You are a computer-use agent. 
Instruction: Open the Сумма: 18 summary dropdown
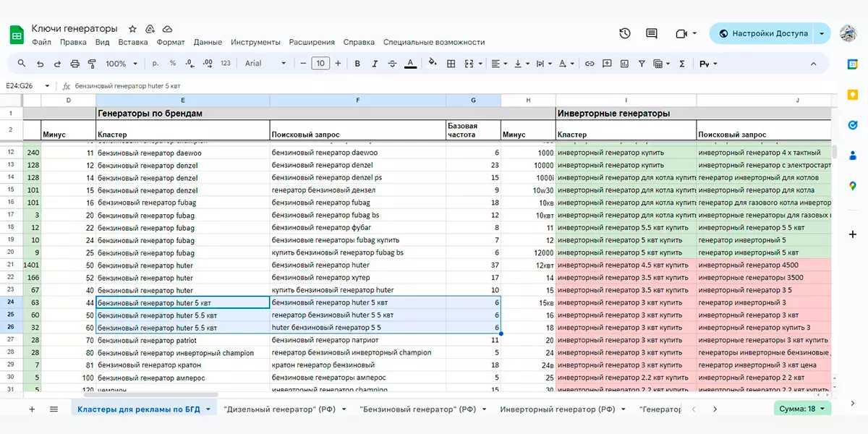point(802,409)
